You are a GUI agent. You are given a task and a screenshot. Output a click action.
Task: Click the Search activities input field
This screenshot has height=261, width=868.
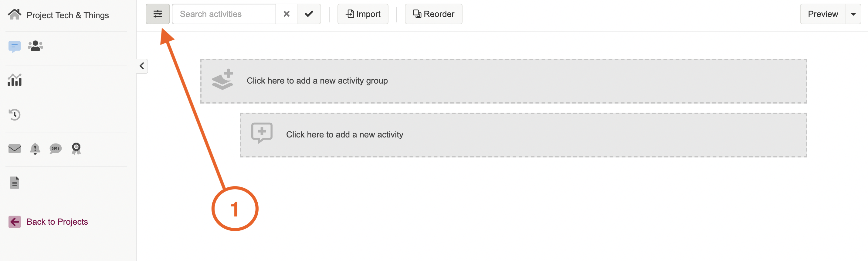coord(224,14)
